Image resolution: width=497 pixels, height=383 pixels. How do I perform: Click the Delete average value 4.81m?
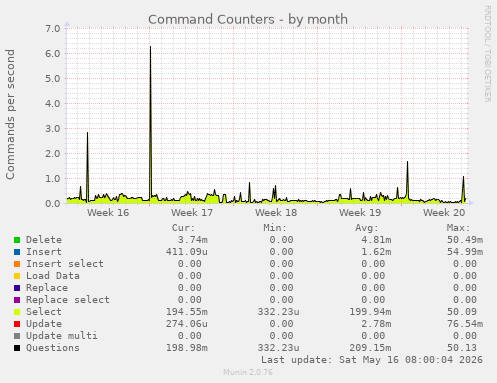coord(376,240)
